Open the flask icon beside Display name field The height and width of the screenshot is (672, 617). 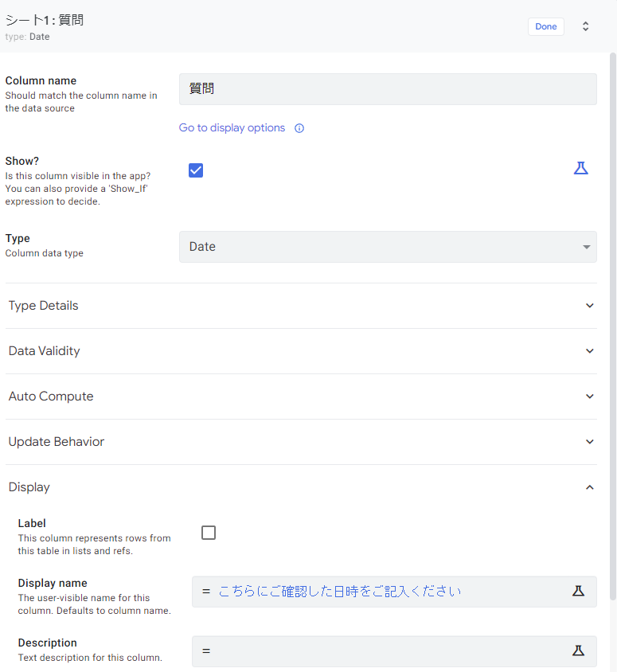pyautogui.click(x=578, y=591)
